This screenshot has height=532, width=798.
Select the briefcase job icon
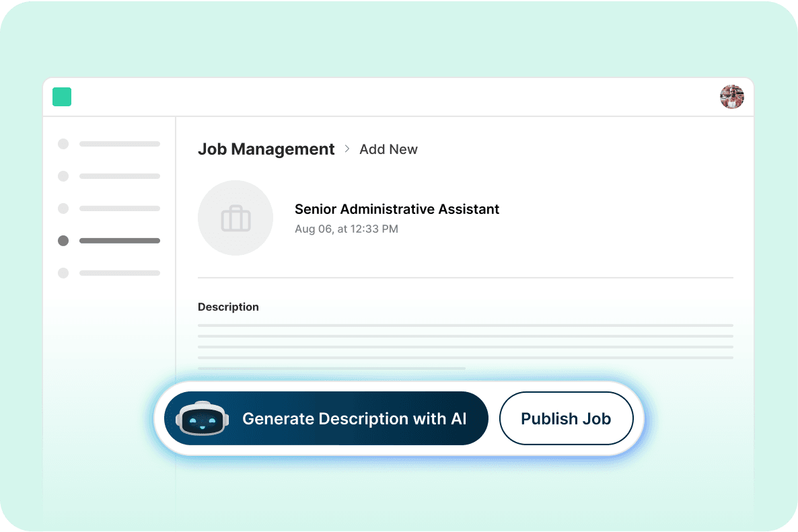coord(235,218)
